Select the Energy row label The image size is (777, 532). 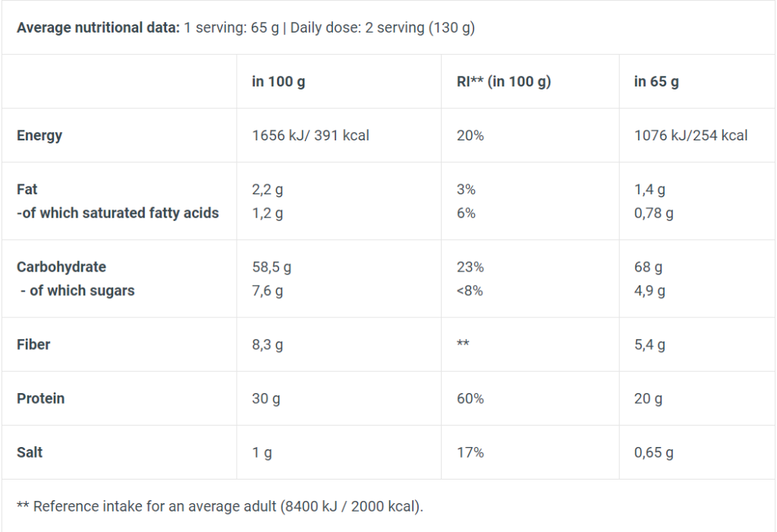click(x=39, y=136)
